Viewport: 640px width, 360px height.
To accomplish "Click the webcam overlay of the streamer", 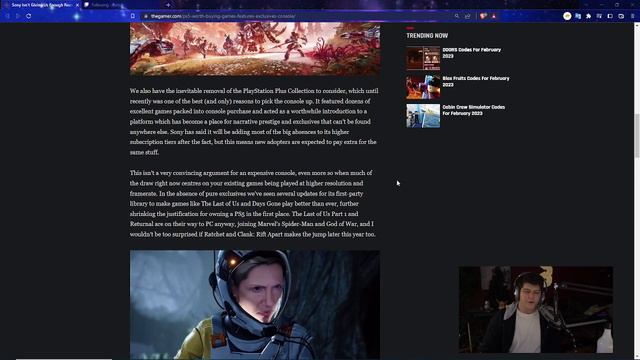I will [536, 309].
